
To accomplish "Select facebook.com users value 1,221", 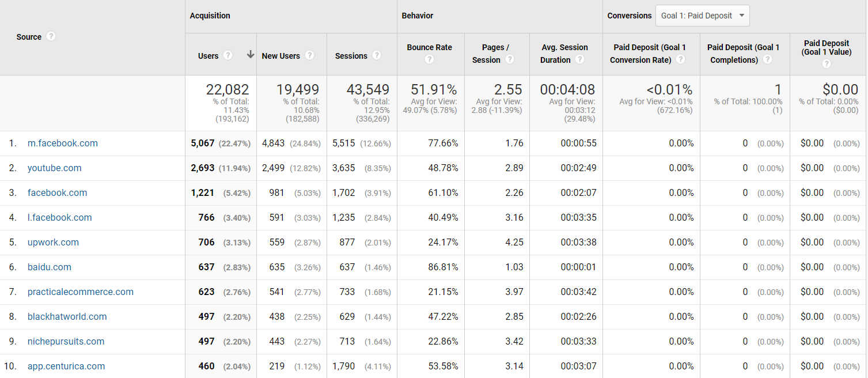I will tap(203, 193).
